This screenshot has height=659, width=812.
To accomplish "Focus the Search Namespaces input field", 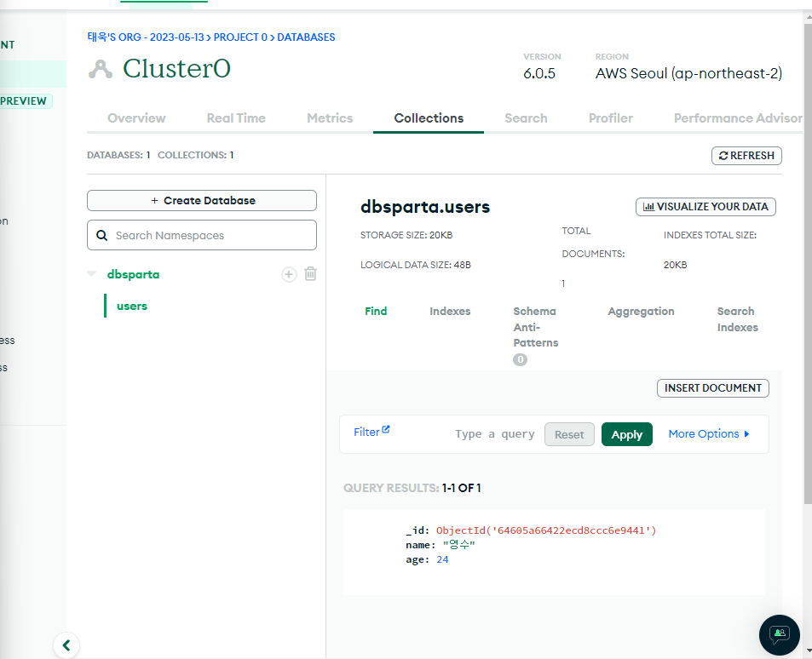I will pos(202,235).
